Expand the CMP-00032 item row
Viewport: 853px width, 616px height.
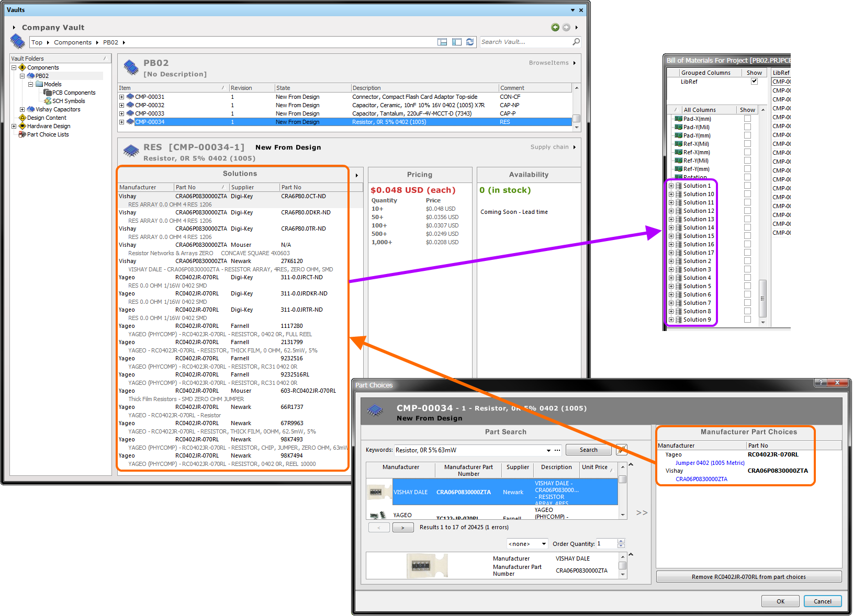click(x=122, y=105)
